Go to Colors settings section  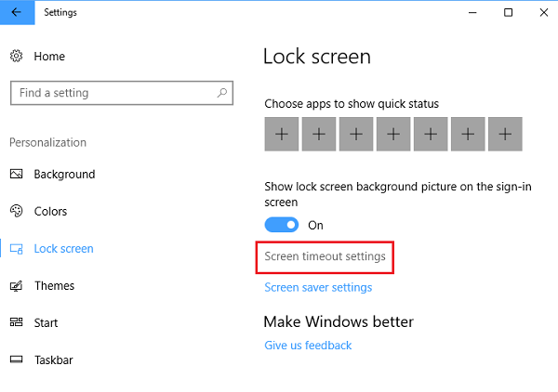(x=50, y=212)
